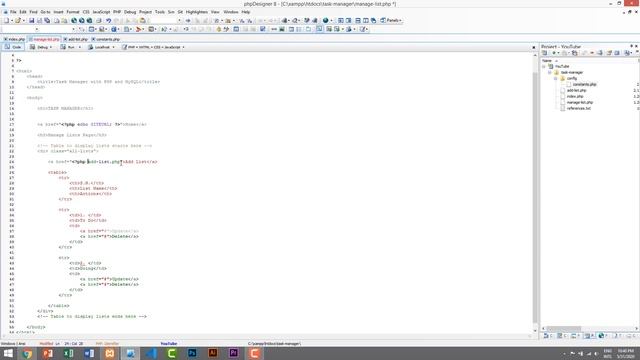Select constants.php in the project tree
The height and width of the screenshot is (360, 640).
(584, 84)
